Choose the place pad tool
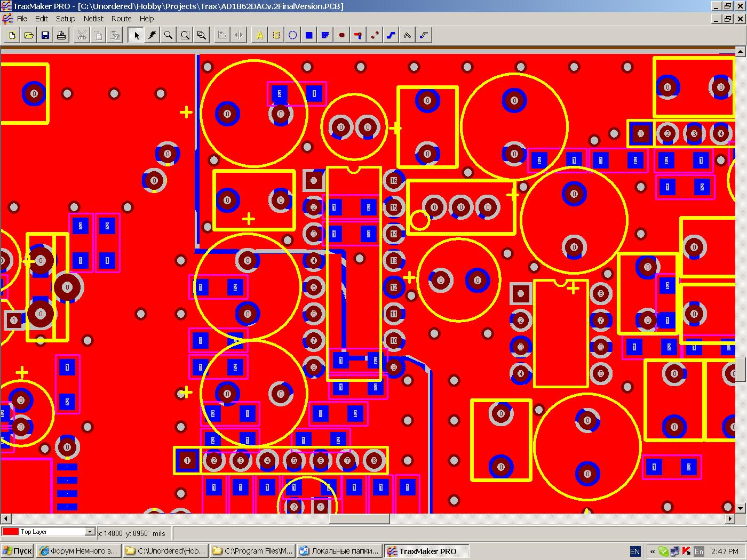 [x=342, y=35]
